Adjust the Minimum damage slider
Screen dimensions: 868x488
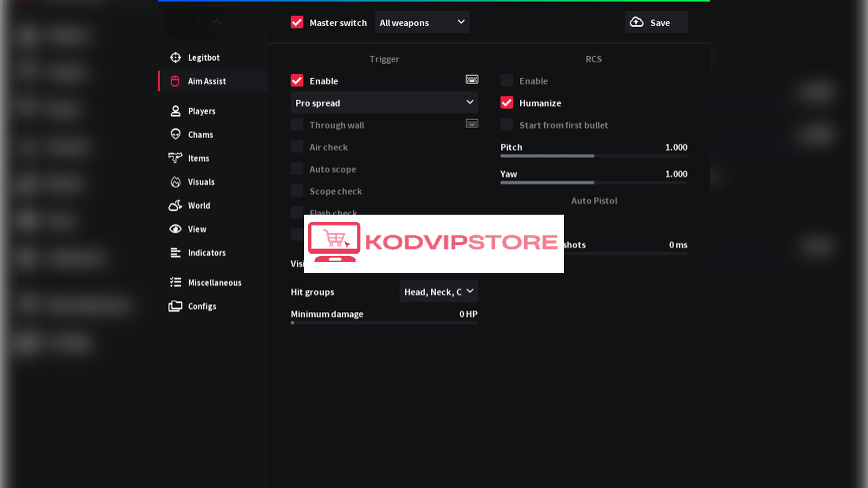pyautogui.click(x=384, y=323)
